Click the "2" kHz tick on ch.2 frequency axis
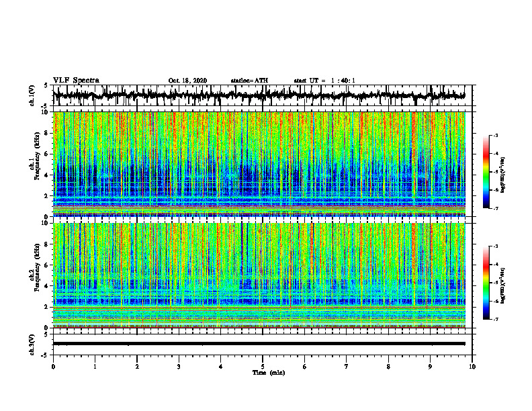 (x=46, y=307)
